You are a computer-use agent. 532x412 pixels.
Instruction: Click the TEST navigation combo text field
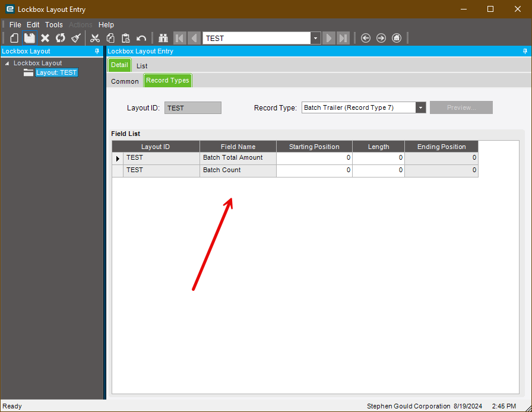point(256,38)
